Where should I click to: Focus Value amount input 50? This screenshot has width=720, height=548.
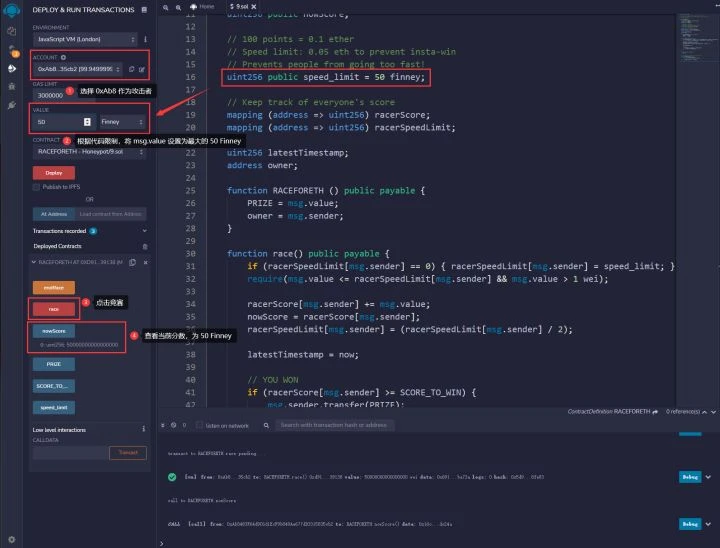(64, 122)
